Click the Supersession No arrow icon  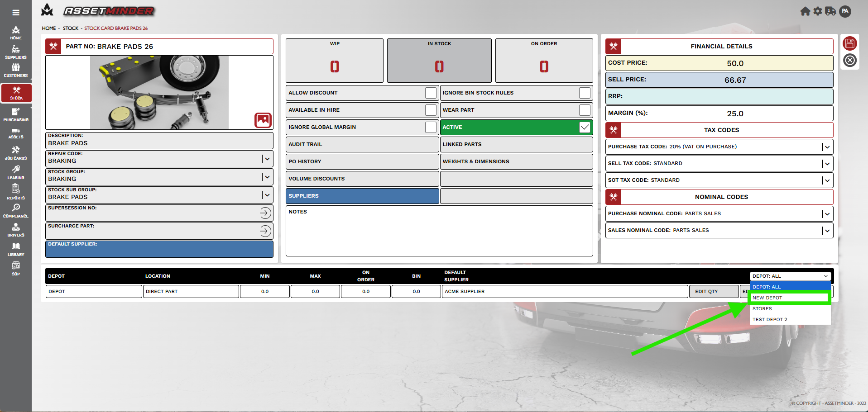click(x=265, y=213)
